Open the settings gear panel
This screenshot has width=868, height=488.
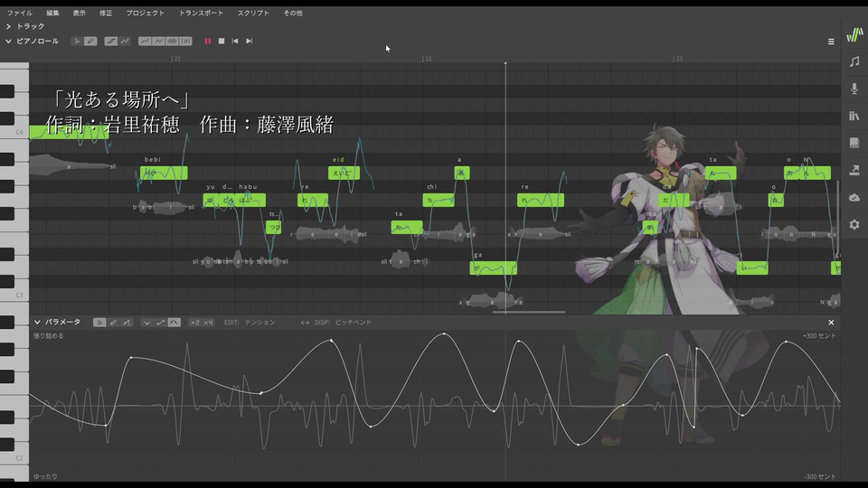[x=854, y=225]
